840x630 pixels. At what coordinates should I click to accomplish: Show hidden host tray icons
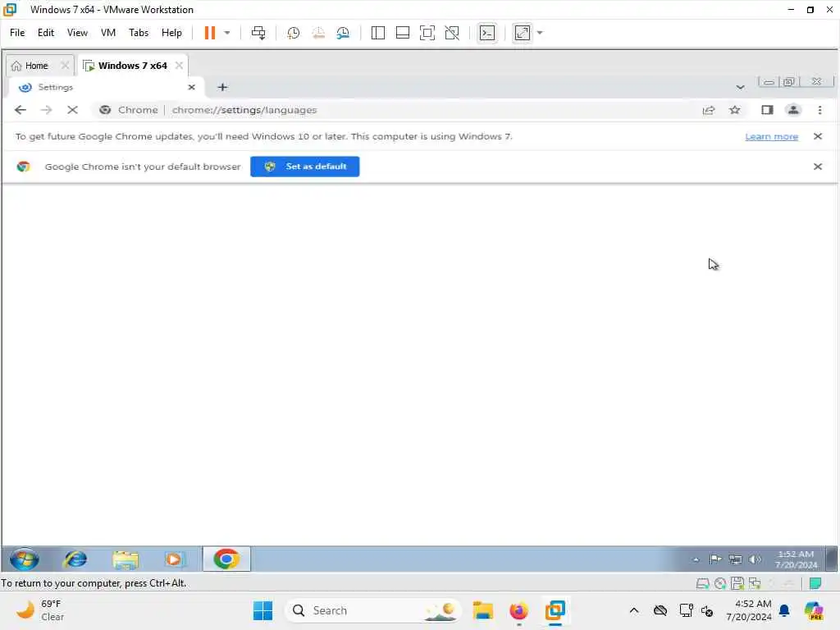click(634, 610)
